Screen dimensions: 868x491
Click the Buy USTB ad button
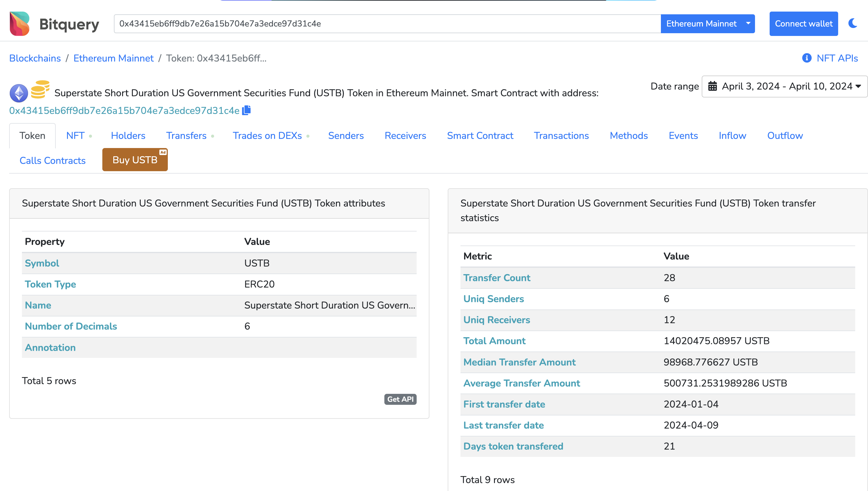(135, 160)
